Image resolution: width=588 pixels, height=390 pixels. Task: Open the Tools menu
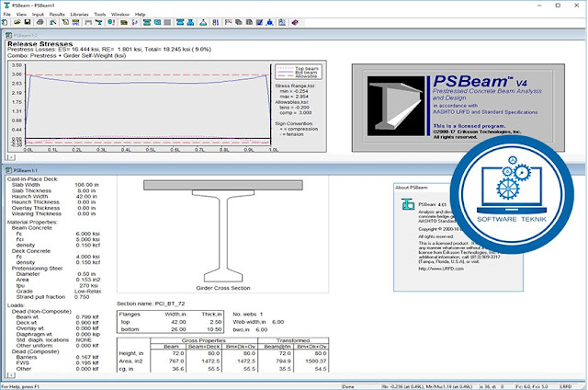click(100, 15)
